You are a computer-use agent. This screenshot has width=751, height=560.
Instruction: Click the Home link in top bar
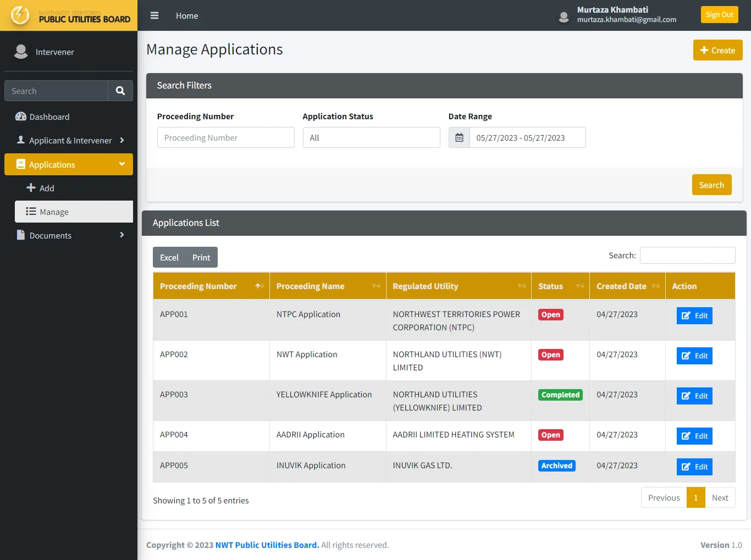187,15
